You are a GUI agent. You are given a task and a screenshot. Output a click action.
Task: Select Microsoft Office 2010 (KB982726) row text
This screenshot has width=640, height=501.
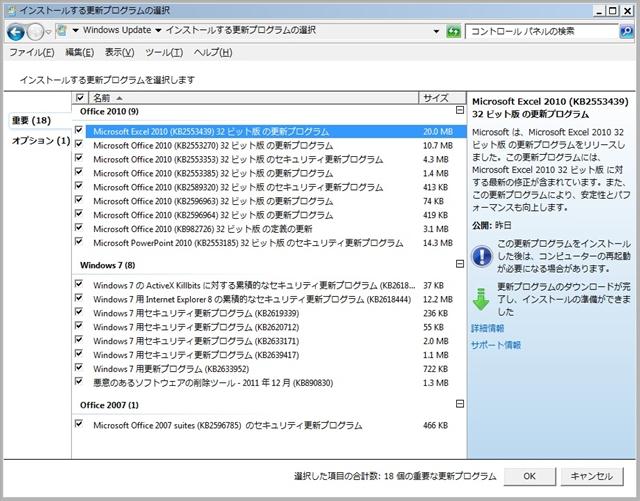(x=202, y=229)
